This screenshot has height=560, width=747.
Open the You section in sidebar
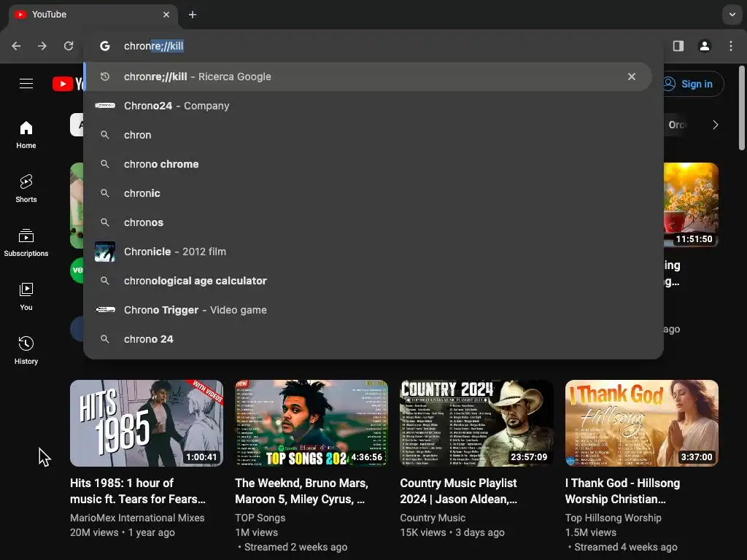[26, 297]
